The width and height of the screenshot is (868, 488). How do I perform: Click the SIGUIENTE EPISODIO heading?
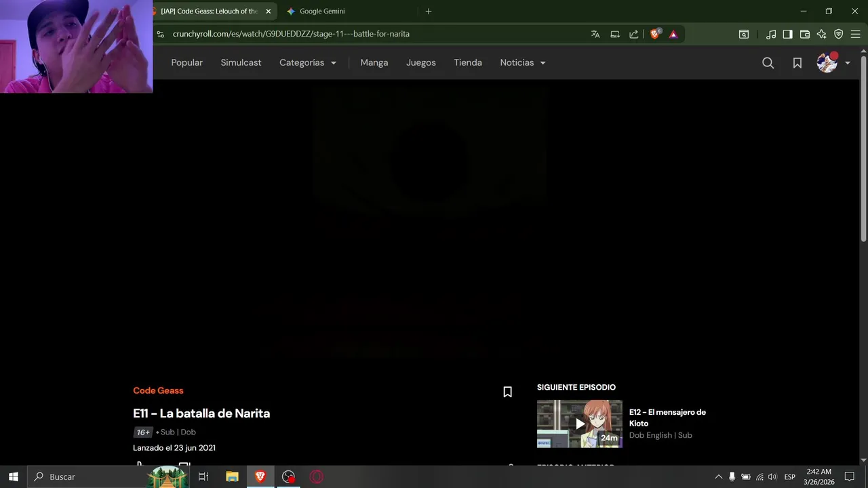click(576, 388)
